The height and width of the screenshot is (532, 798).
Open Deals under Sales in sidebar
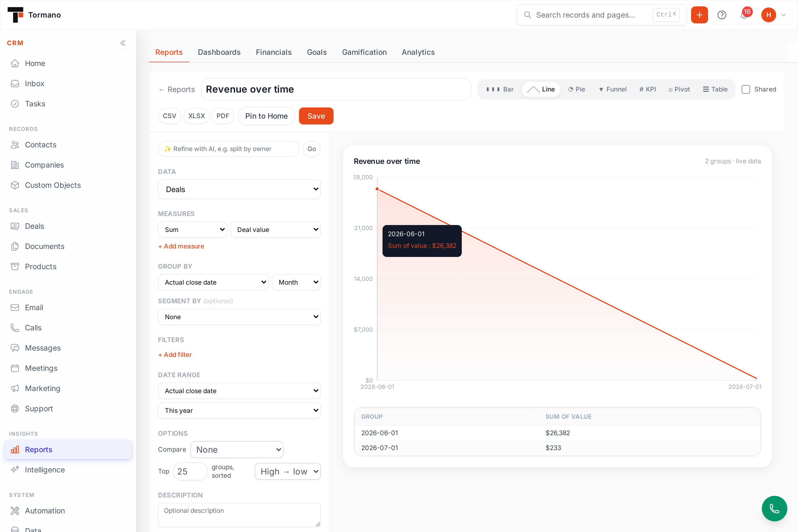[68, 226]
